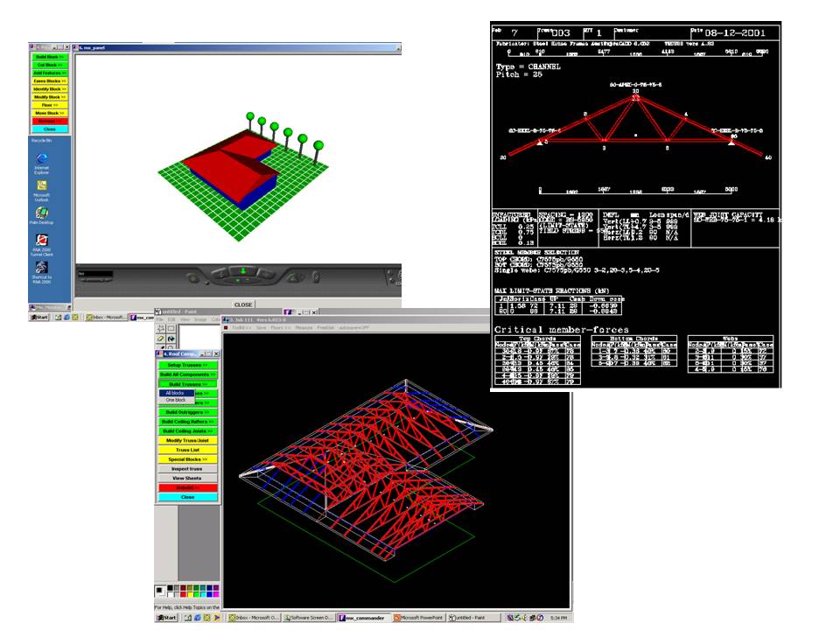Click lower Start button on taskbar
This screenshot has height=630, width=840.
point(166,618)
